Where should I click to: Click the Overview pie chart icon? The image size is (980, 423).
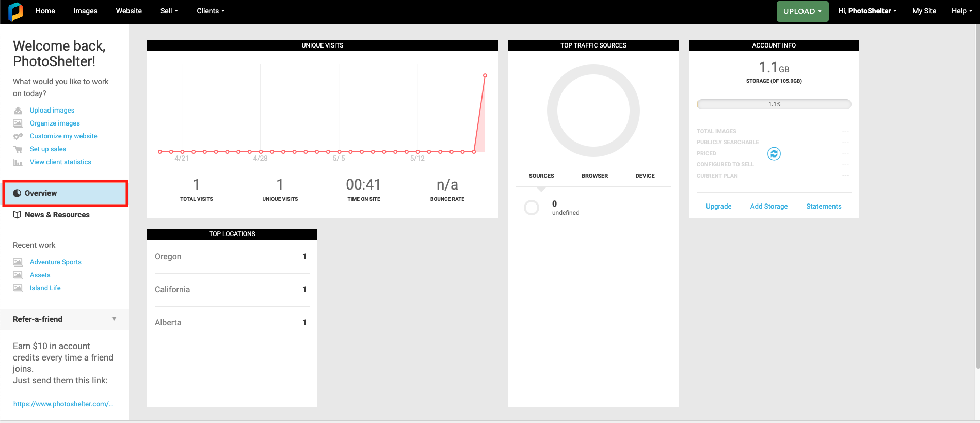pyautogui.click(x=17, y=193)
